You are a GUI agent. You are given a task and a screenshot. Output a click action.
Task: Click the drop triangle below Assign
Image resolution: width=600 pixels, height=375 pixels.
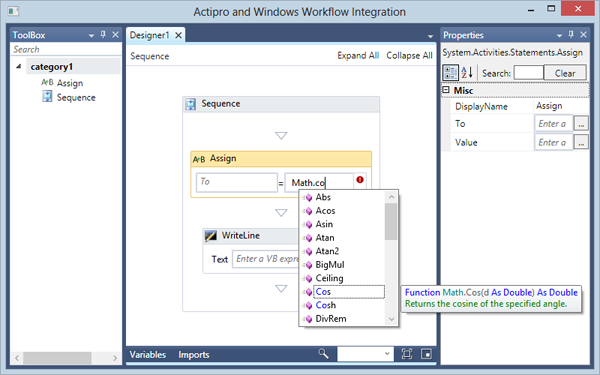(281, 213)
